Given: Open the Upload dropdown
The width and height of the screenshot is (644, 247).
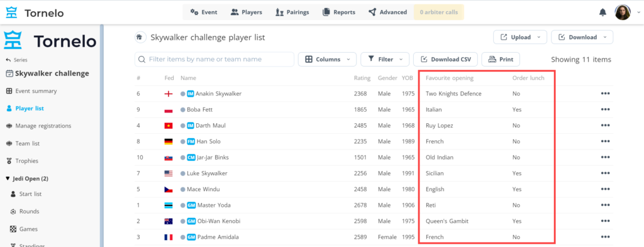Looking at the screenshot, I should 520,37.
